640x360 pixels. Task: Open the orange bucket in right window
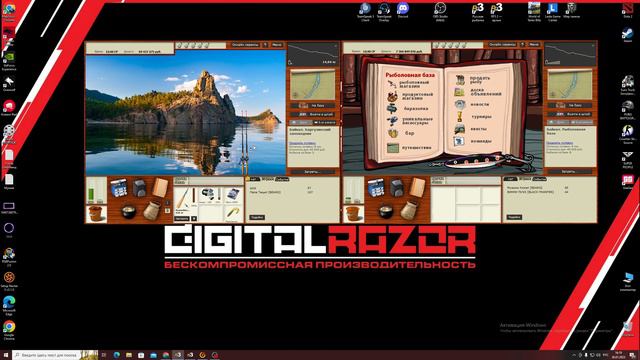point(353,213)
